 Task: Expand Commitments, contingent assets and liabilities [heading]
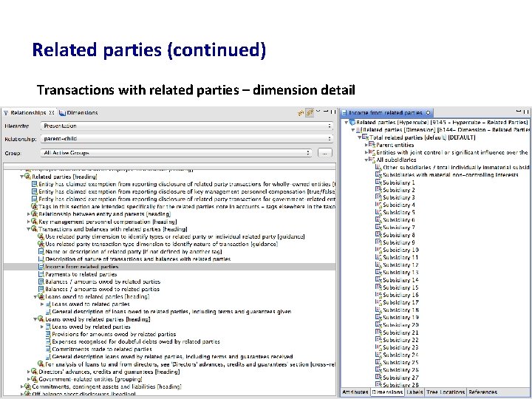click(22, 386)
